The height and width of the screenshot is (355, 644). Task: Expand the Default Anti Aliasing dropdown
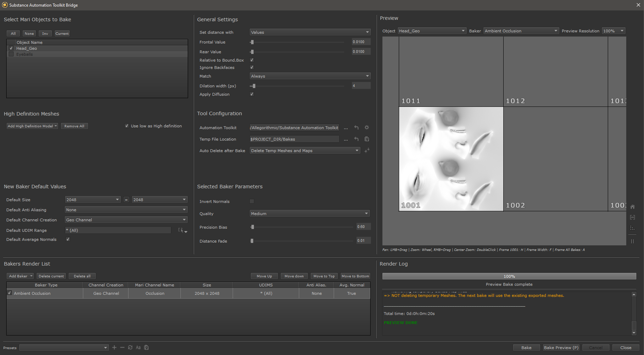click(x=126, y=210)
